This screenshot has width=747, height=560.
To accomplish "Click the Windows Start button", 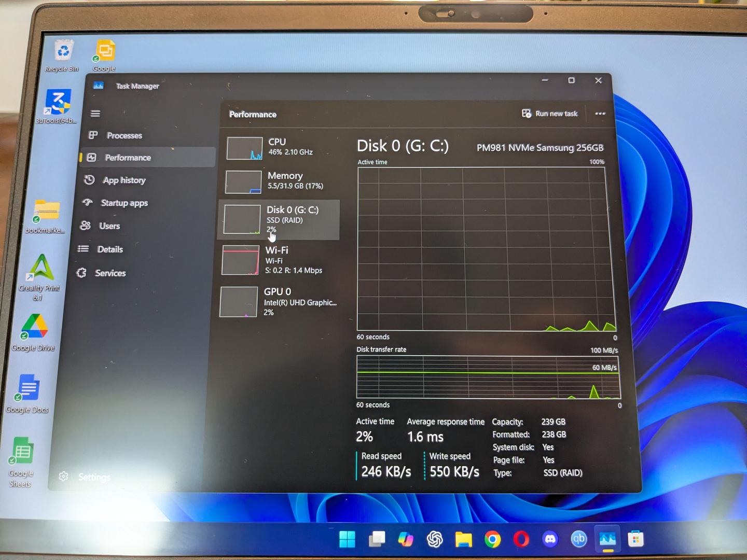I will 347,540.
